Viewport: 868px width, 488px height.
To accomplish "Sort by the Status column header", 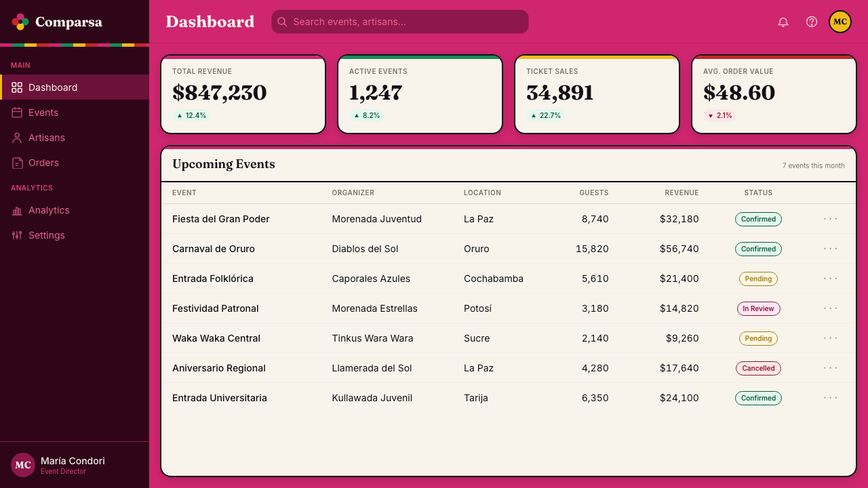I will [758, 193].
